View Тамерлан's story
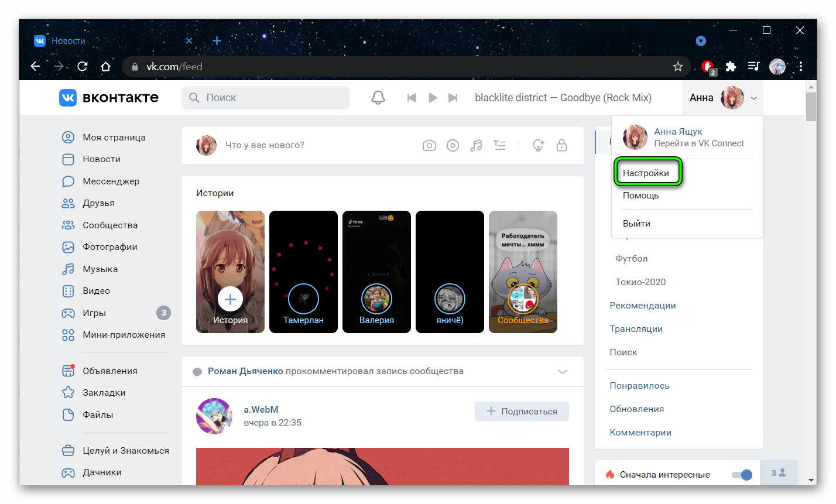The image size is (836, 504). [303, 272]
